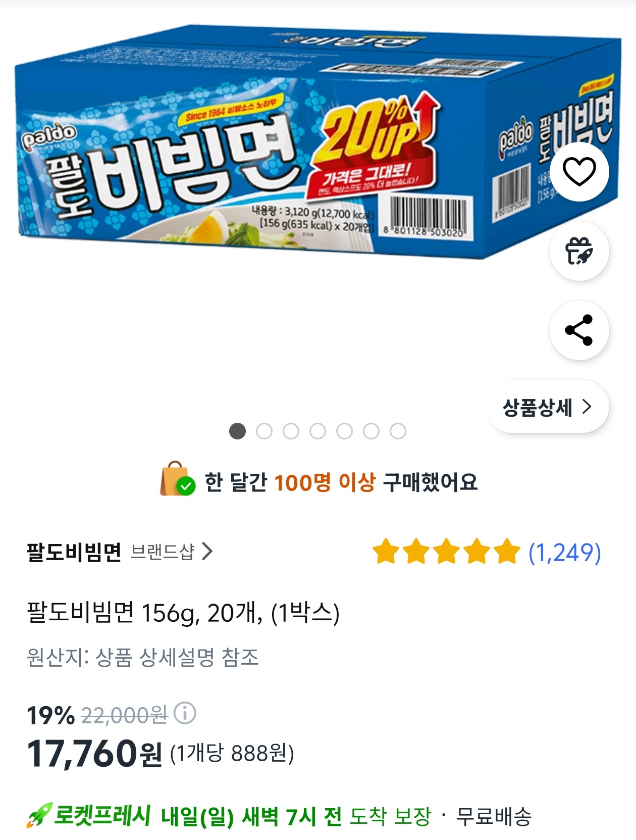Open the share icon
The image size is (636, 840).
[x=579, y=330]
